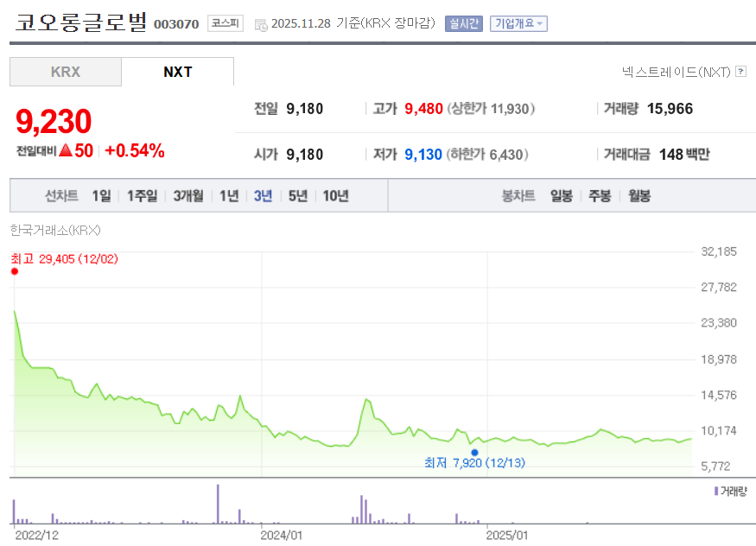The image size is (756, 546).
Task: Select the 5년 line chart period
Action: click(298, 195)
